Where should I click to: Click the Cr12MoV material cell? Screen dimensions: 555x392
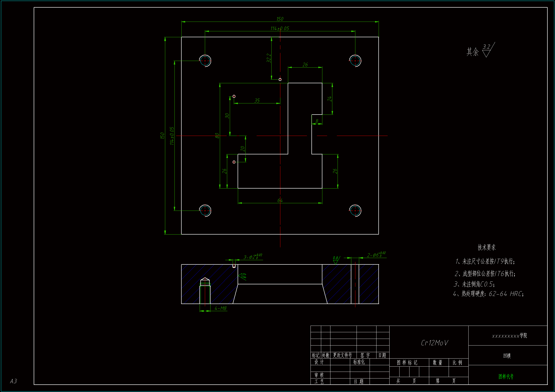(434, 343)
